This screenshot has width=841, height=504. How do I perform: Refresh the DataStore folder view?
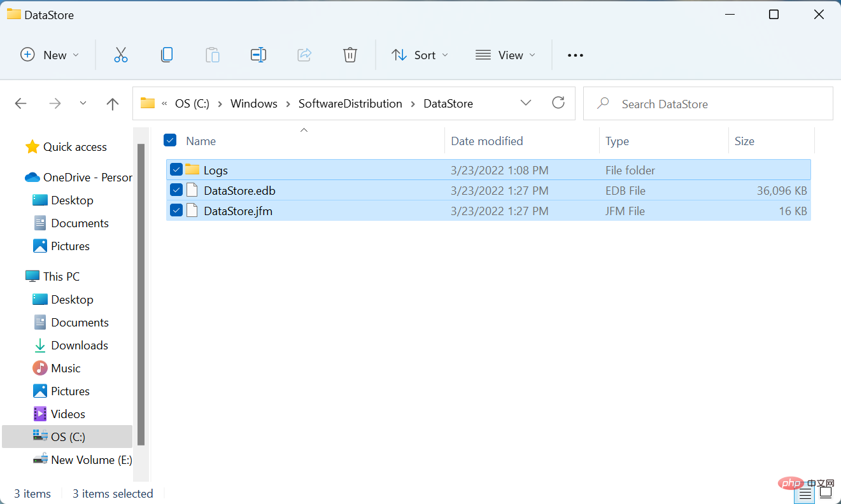[x=558, y=103]
